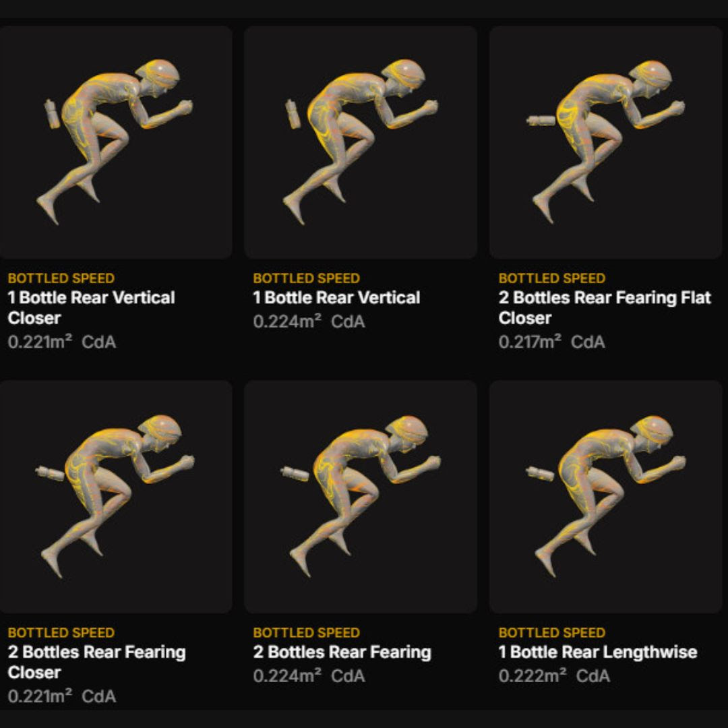The image size is (728, 728).
Task: Open the 2 Bottles Rear Fearing Closer thumbnail
Action: (x=116, y=497)
